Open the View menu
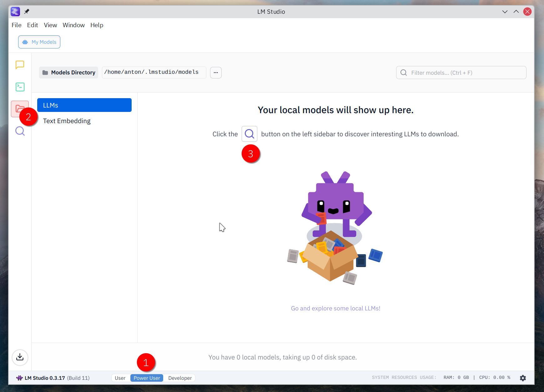The image size is (544, 392). click(x=50, y=25)
